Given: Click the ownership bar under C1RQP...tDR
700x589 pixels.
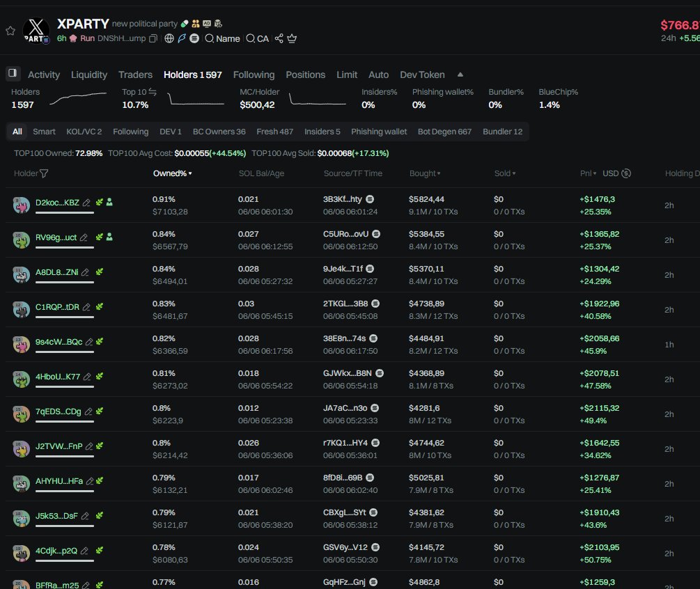Looking at the screenshot, I should (65, 317).
